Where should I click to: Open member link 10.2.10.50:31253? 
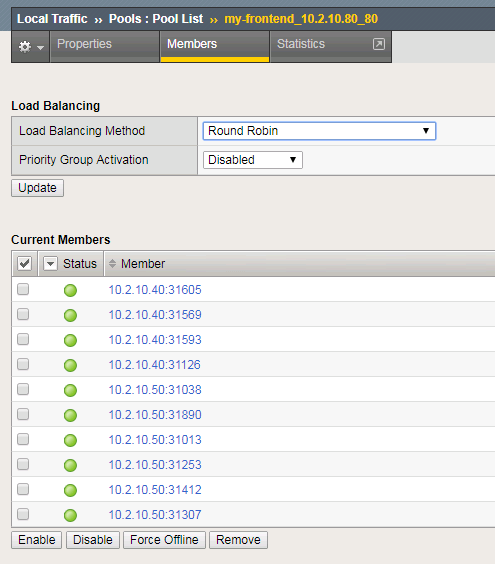coord(155,465)
